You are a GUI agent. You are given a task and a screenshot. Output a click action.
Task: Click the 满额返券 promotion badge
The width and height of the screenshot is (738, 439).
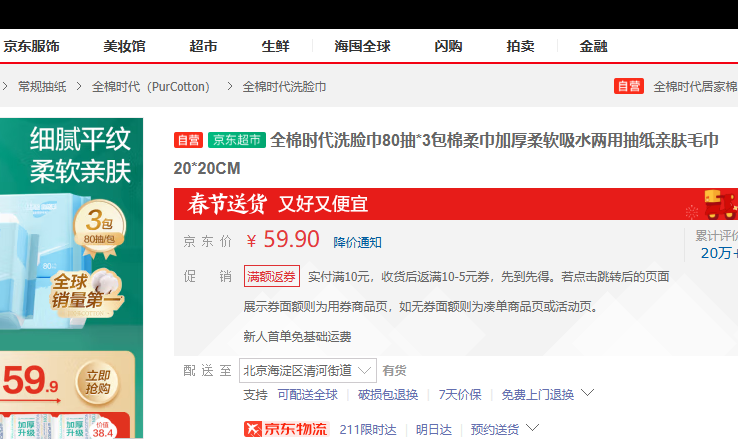click(x=272, y=276)
